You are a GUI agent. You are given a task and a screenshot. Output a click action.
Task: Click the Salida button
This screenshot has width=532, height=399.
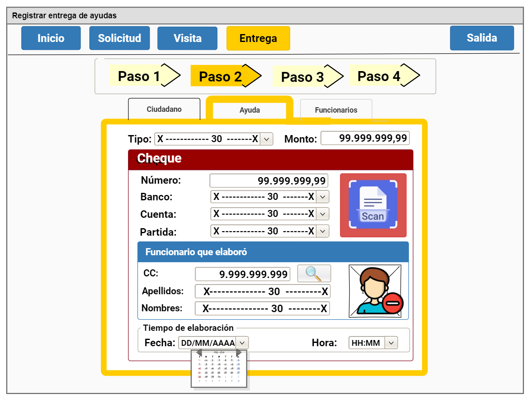(x=482, y=38)
